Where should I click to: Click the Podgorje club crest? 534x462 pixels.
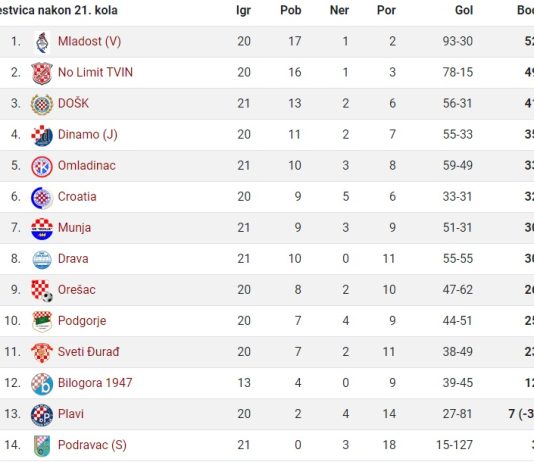click(42, 321)
